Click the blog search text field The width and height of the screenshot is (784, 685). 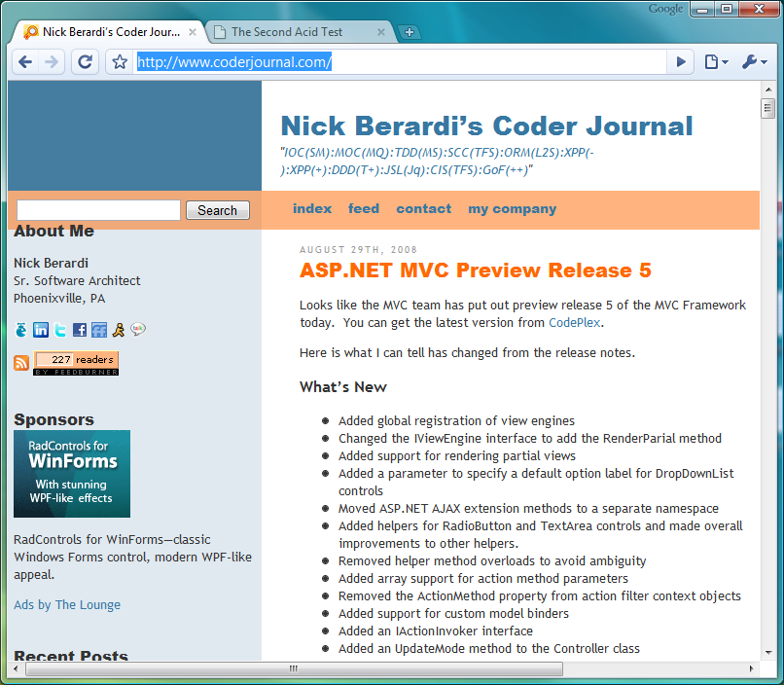point(98,210)
